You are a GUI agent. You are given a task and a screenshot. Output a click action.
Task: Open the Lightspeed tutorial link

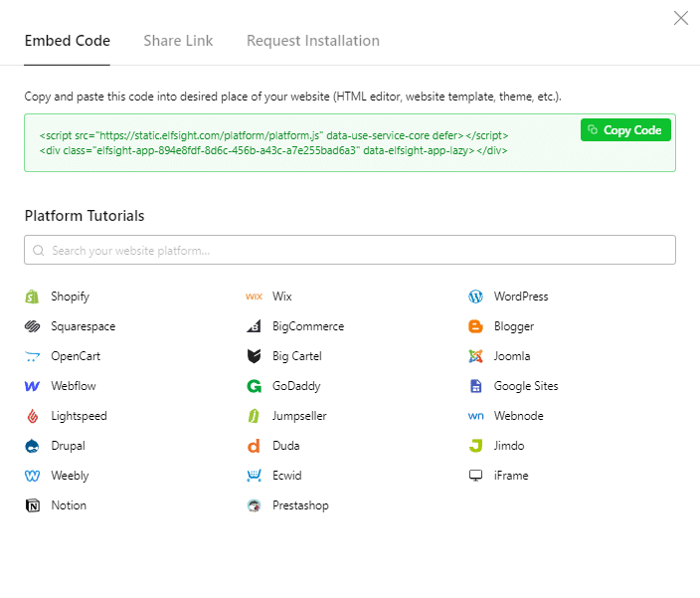79,416
